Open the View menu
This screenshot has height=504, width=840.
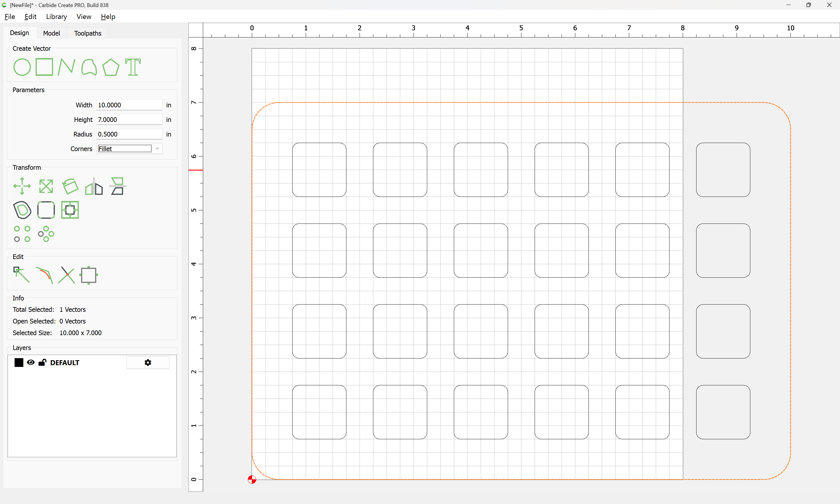click(x=84, y=17)
